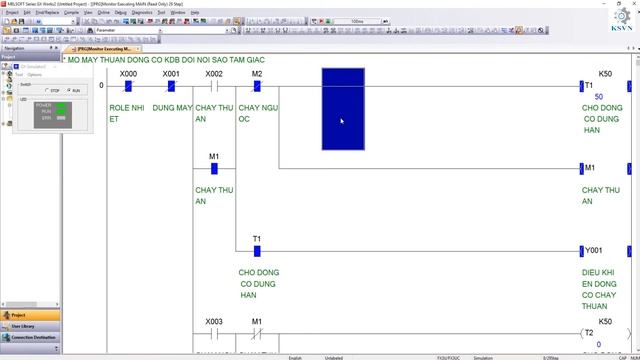The height and width of the screenshot is (360, 640).
Task: Click the English status bar entry
Action: click(295, 358)
